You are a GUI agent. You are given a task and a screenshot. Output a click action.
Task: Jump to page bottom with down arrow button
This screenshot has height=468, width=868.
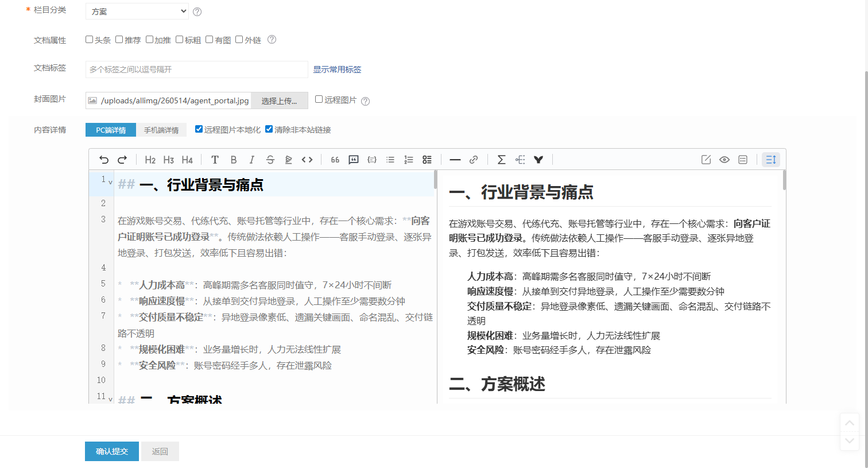point(850,440)
